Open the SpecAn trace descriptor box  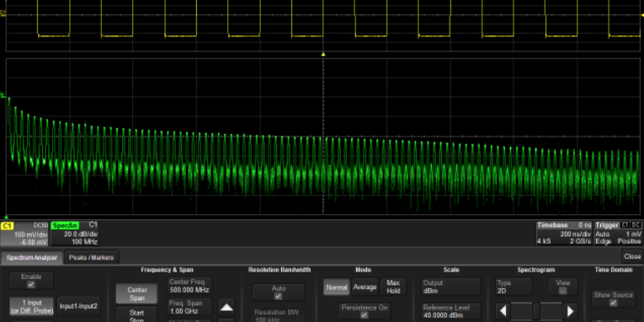75,233
